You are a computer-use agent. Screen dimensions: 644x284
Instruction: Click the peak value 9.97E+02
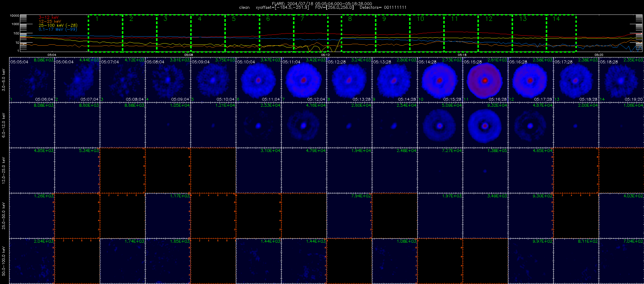click(542, 241)
